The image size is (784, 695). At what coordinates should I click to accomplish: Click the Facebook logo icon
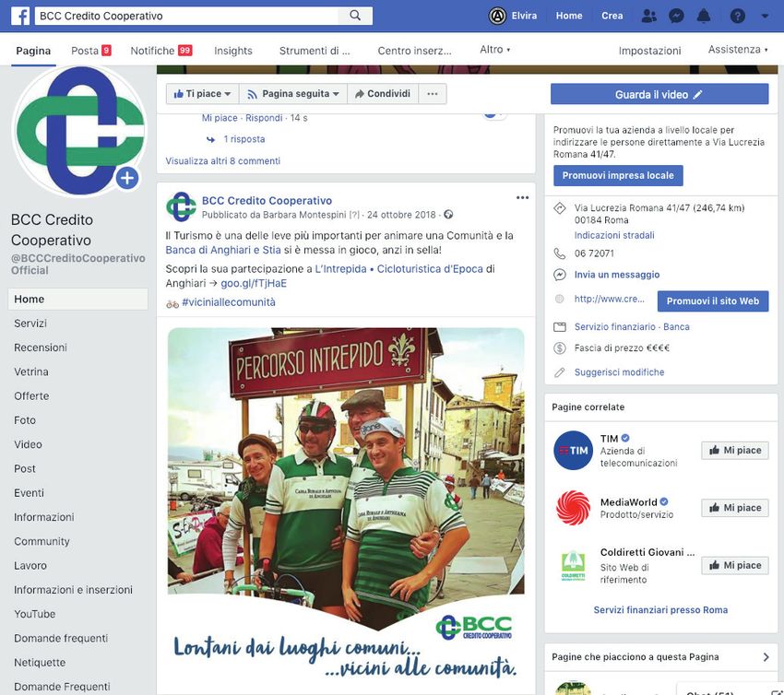click(x=20, y=16)
